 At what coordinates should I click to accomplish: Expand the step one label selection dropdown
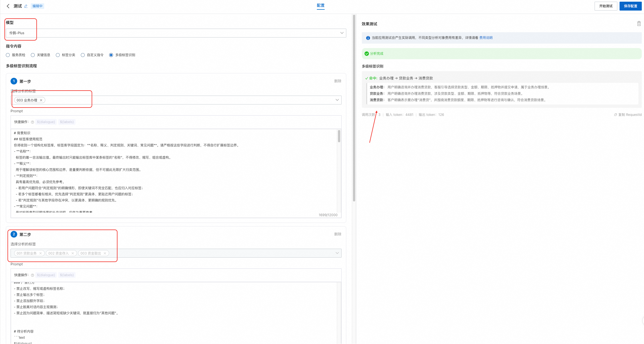(337, 100)
